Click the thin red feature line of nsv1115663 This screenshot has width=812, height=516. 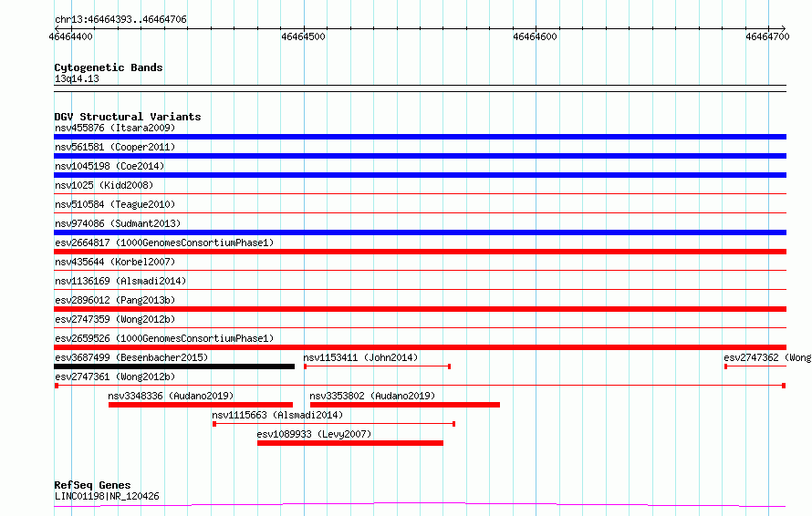click(x=334, y=424)
